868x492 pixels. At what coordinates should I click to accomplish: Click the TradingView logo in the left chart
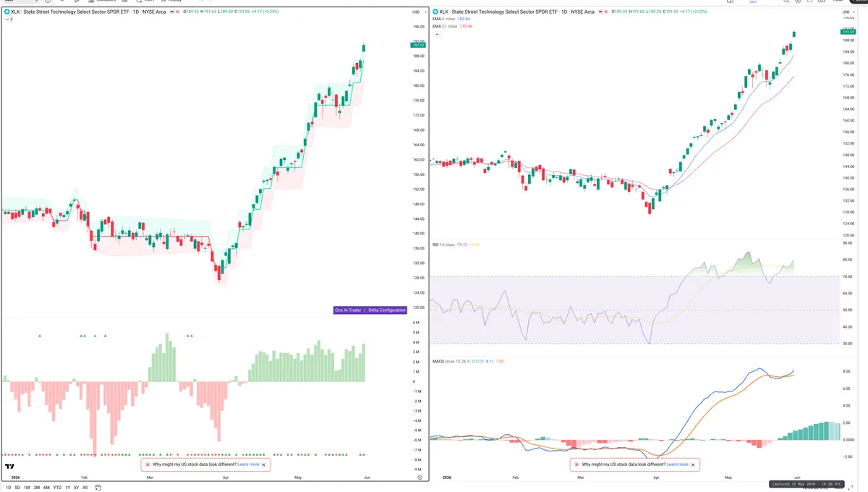10,467
